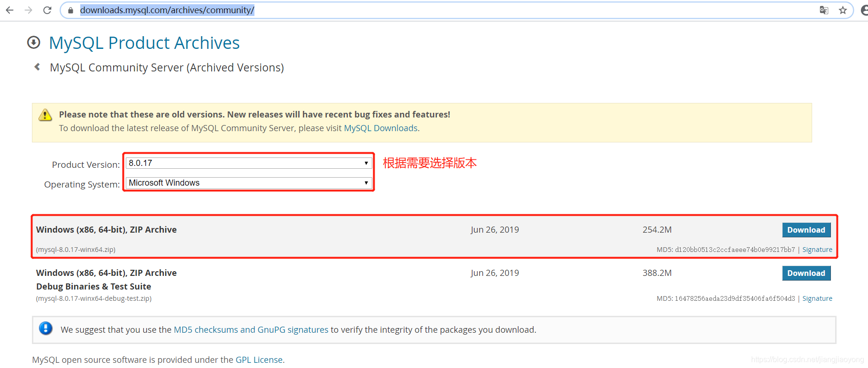This screenshot has height=368, width=868.
Task: Click the Operating System label
Action: point(82,184)
